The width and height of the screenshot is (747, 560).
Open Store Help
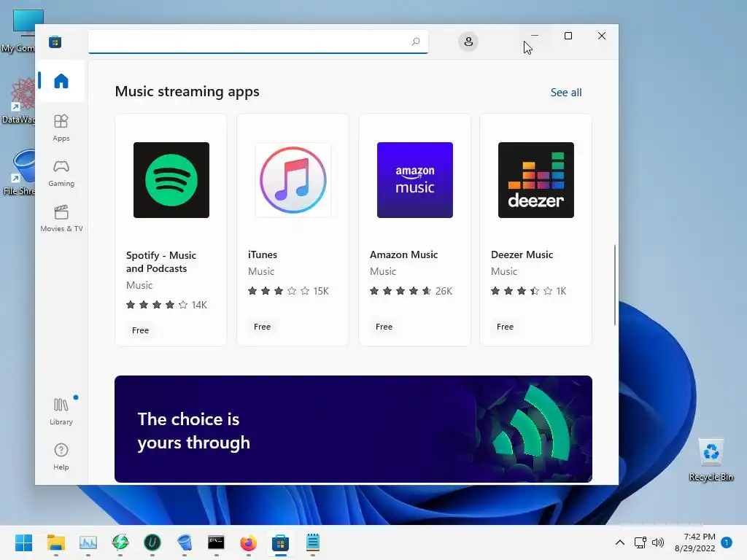(61, 456)
